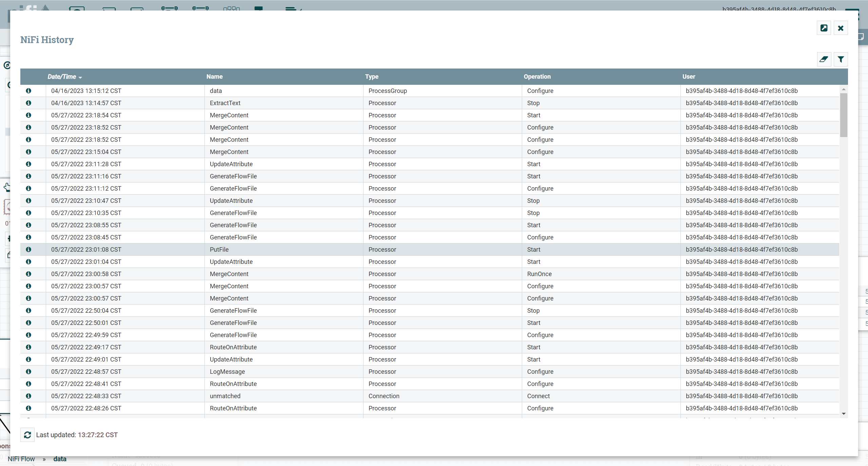
Task: Click the date 05/27/2022 23:08:45 CST
Action: [86, 237]
